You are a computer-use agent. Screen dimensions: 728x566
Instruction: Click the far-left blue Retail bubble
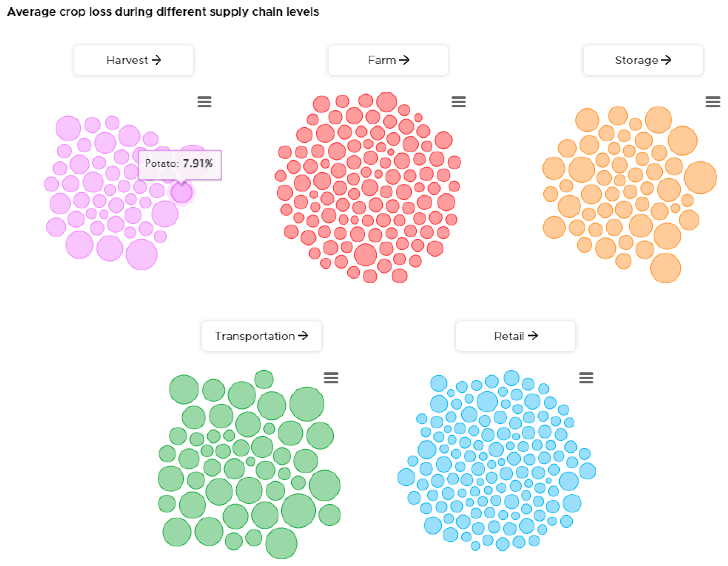(406, 477)
